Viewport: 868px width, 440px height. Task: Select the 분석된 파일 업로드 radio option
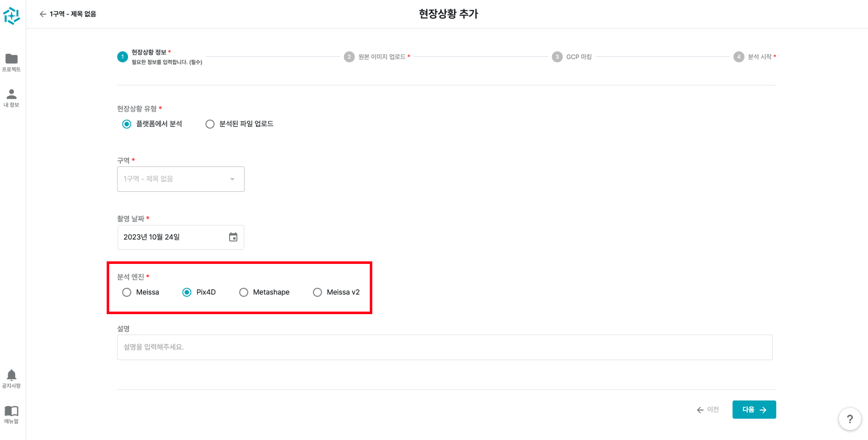tap(210, 124)
